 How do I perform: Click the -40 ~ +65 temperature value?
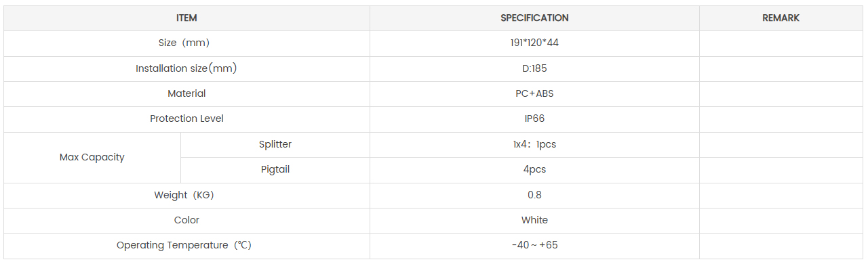pyautogui.click(x=534, y=245)
